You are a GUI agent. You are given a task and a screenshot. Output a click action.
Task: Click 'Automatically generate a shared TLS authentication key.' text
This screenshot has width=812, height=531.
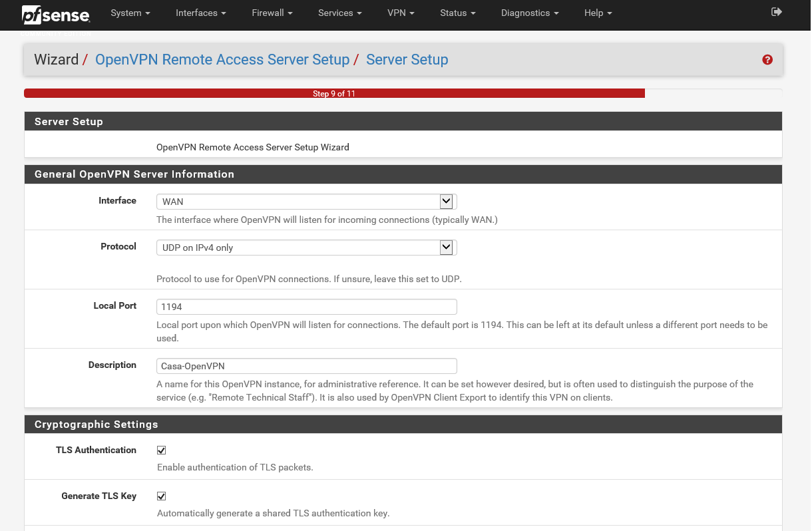[x=273, y=513]
